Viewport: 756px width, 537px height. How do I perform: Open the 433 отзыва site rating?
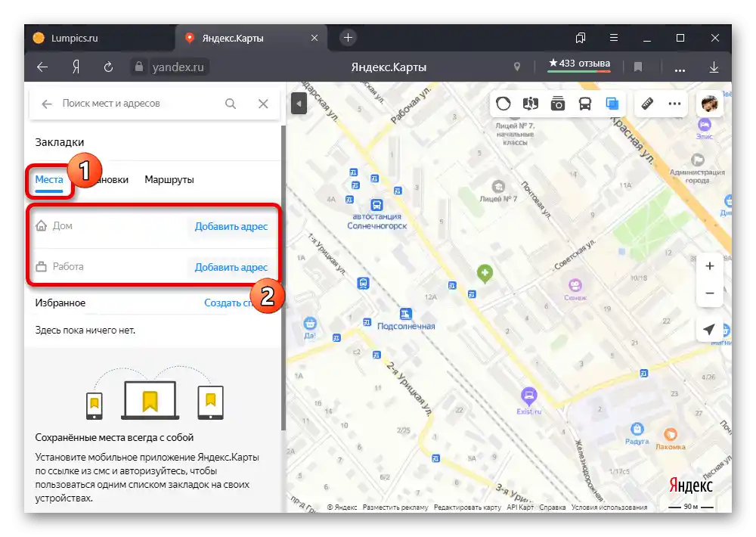579,64
